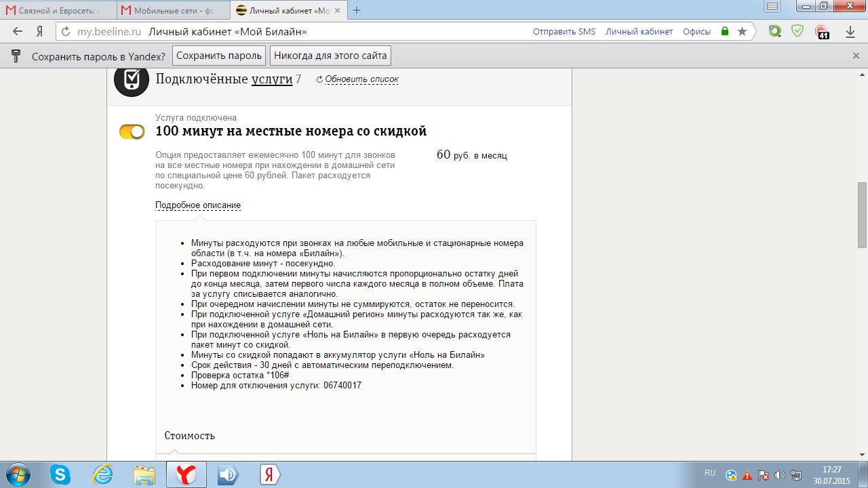Click heading '100 минут на местные номера со скидкой'
The image size is (868, 488).
click(x=291, y=131)
